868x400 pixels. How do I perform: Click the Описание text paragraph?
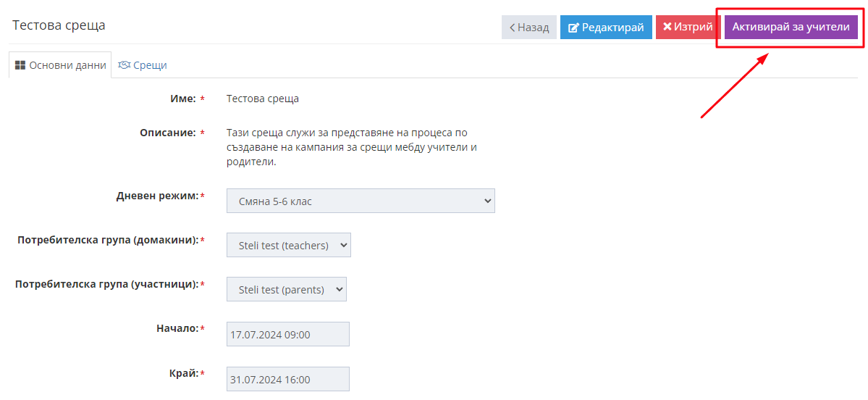click(x=352, y=149)
